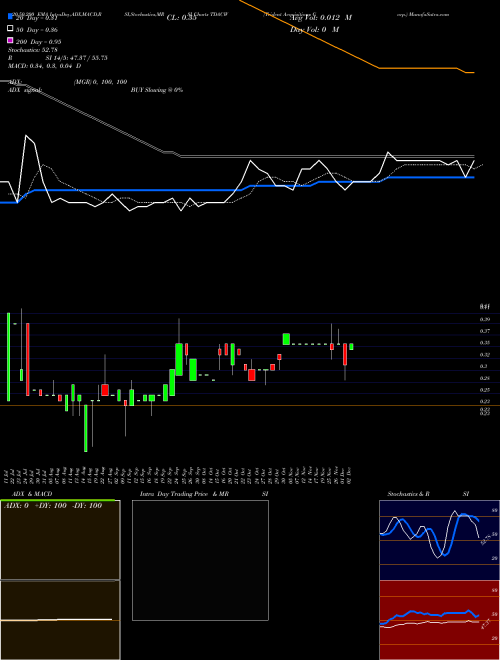Click the '(MGR) 0, 100, 100' ADX values
Viewport: 500px width, 660px height.
(101, 82)
